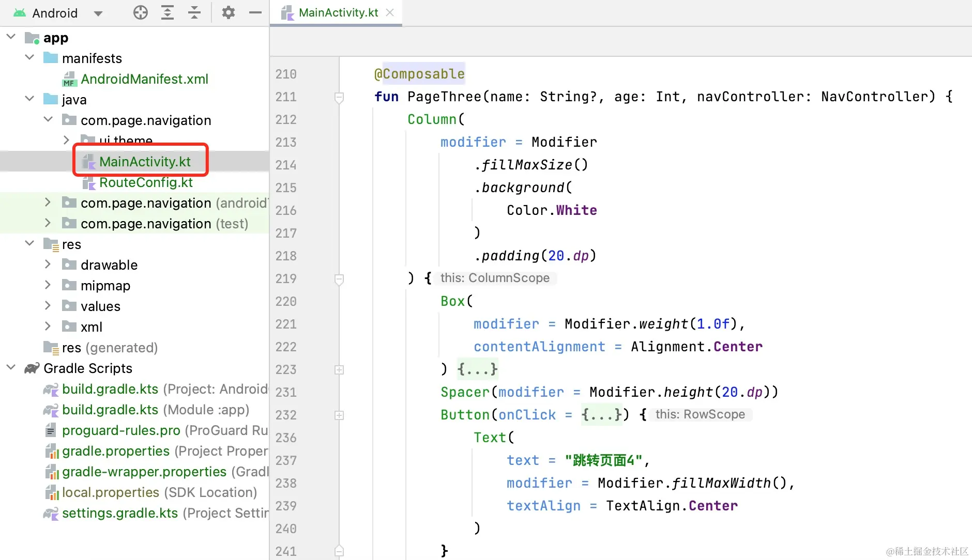Click the folded {...} placeholder after Box
972x560 pixels.
[478, 369]
